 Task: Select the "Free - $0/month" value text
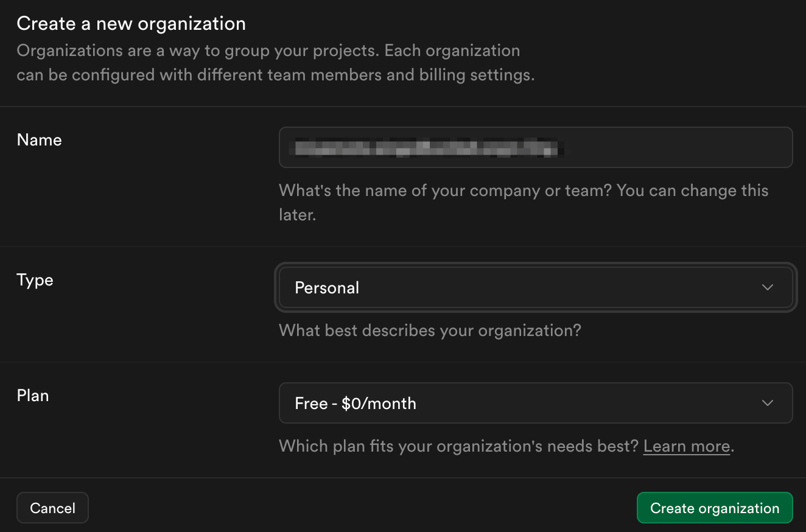(x=356, y=403)
